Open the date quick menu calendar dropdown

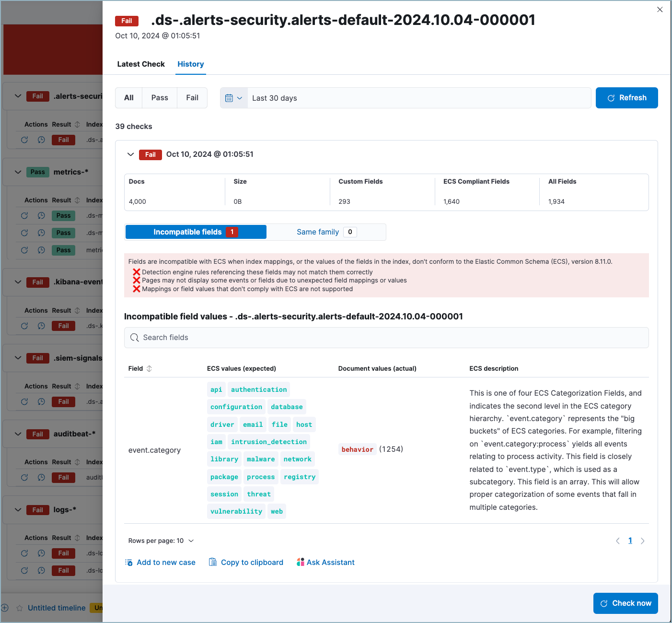click(x=234, y=98)
